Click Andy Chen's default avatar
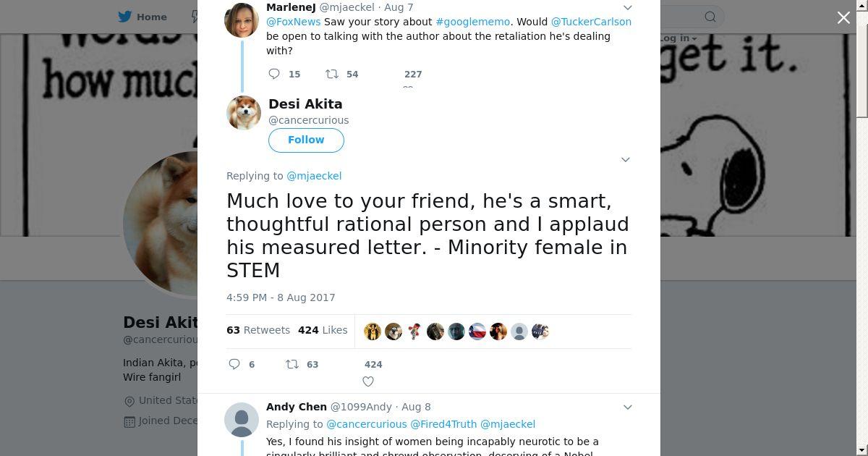 pos(242,420)
